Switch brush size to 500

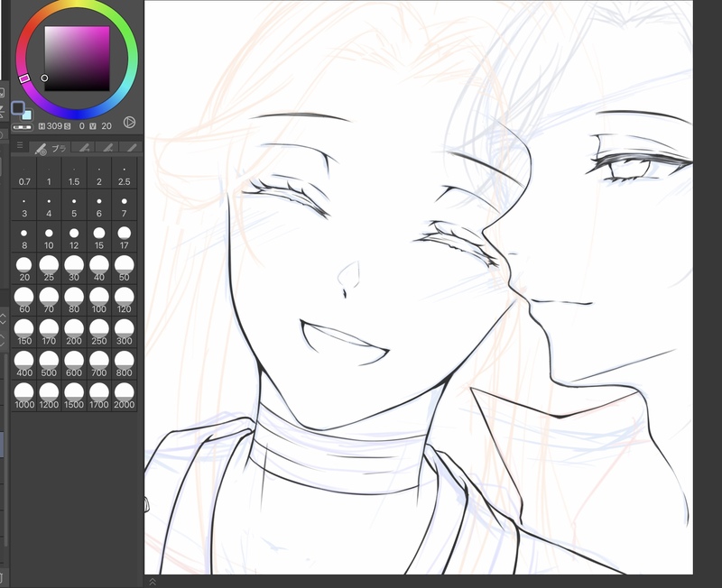coord(49,364)
